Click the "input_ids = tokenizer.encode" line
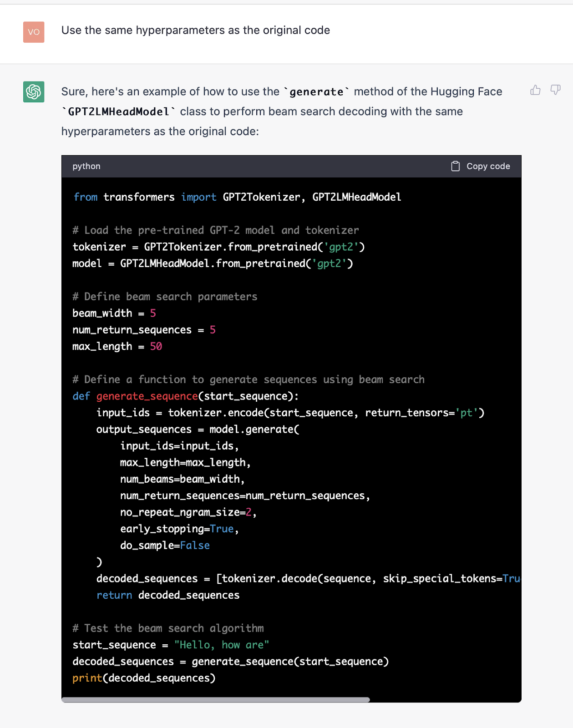 coord(290,413)
